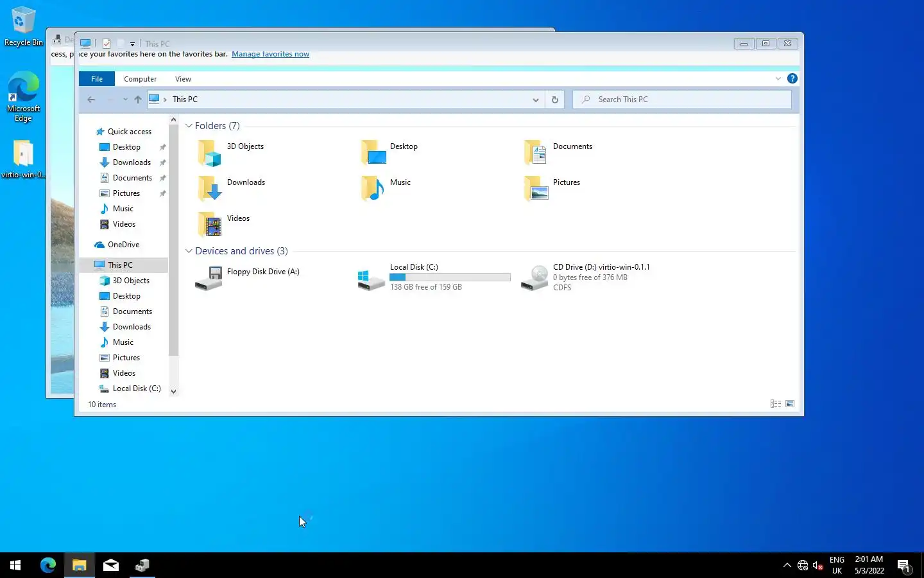Click the Back navigation arrow
The height and width of the screenshot is (578, 924).
pyautogui.click(x=91, y=100)
